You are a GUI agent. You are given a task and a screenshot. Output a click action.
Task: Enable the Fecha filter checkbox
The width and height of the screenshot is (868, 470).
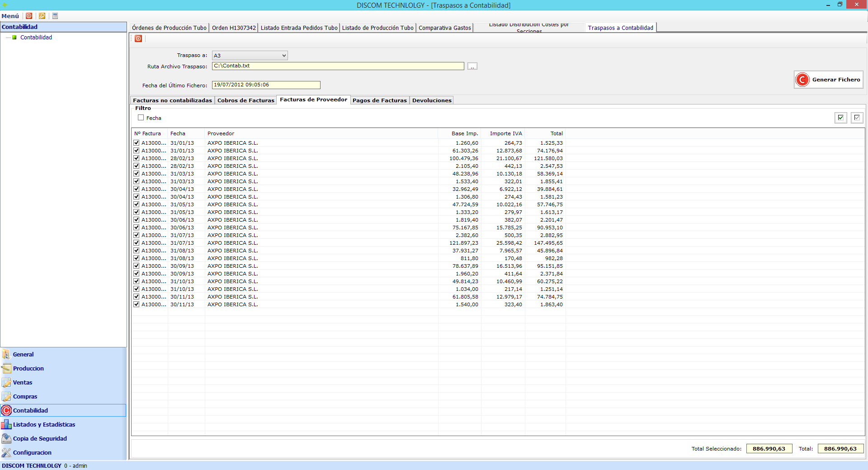click(141, 118)
